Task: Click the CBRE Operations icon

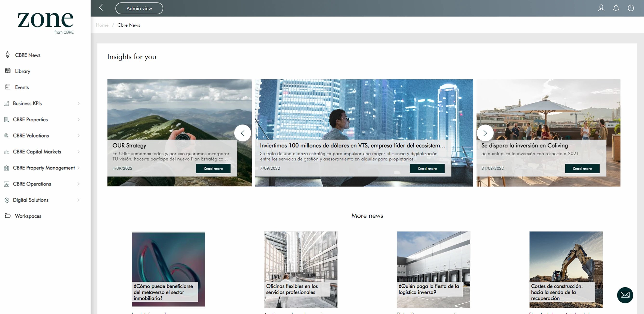Action: click(x=7, y=184)
